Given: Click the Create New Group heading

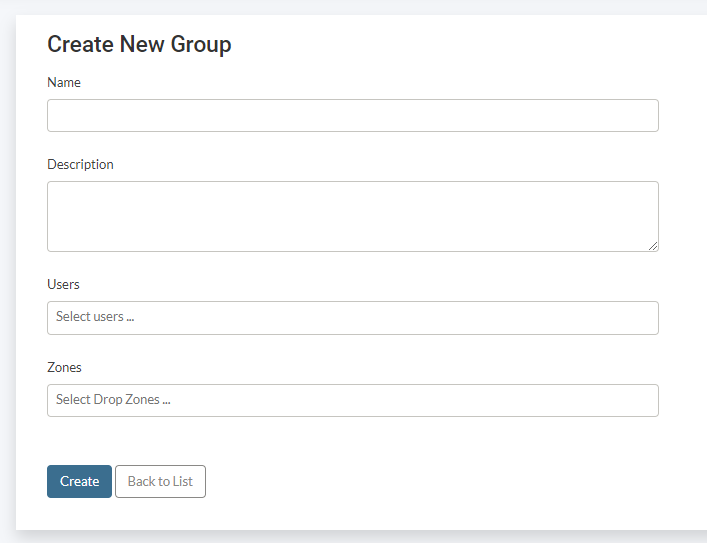Looking at the screenshot, I should click(139, 44).
